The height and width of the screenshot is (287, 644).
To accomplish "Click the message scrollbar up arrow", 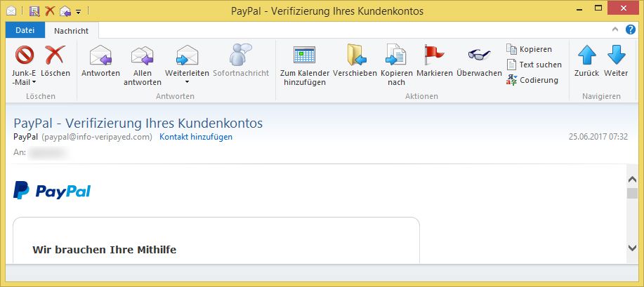I will (632, 180).
